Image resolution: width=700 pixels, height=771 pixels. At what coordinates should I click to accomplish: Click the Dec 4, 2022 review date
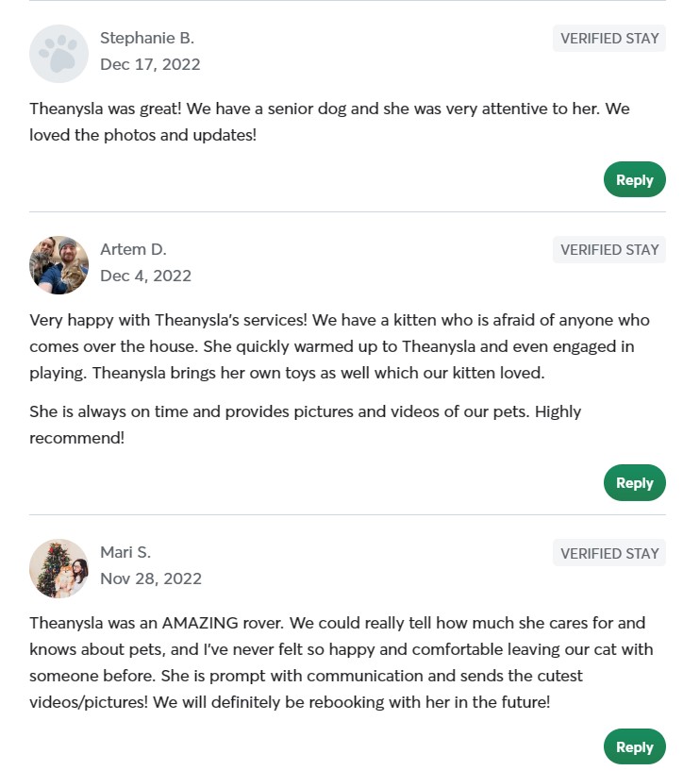tap(145, 276)
